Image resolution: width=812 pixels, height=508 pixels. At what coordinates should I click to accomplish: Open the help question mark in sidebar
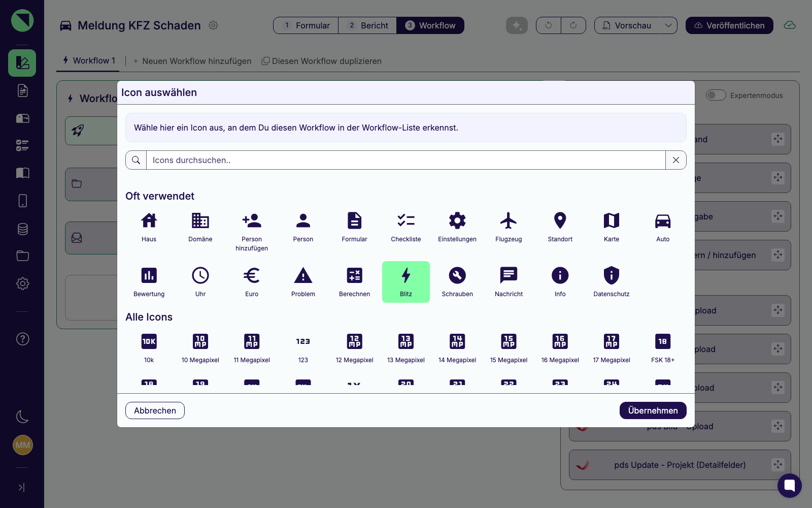(x=22, y=339)
